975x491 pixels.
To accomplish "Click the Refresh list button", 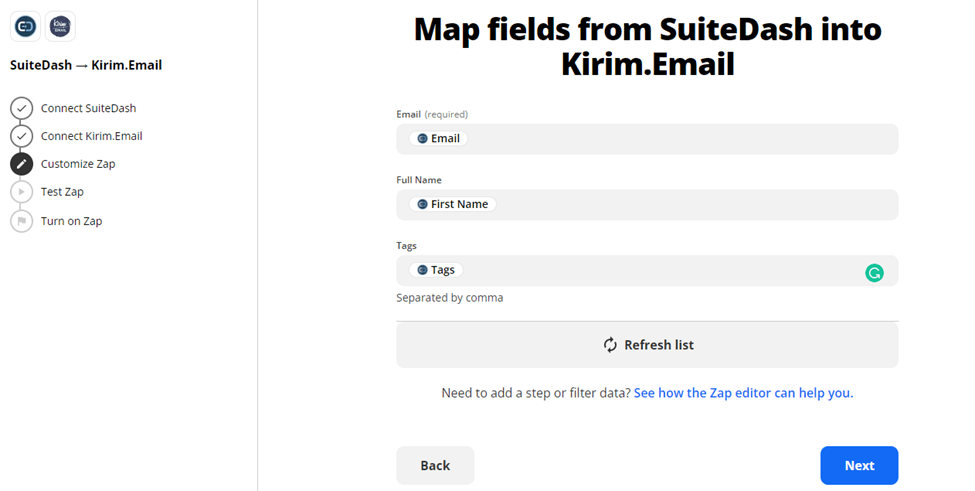I will [647, 345].
